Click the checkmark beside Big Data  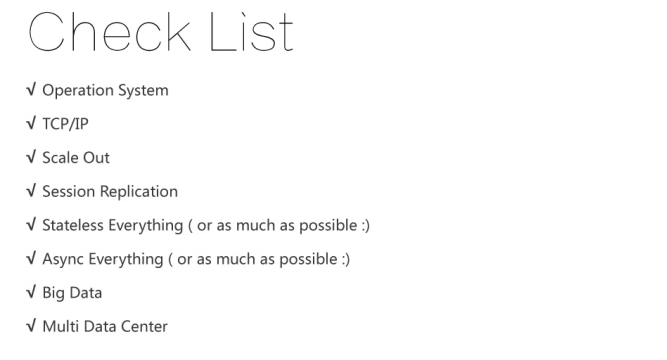click(x=31, y=292)
